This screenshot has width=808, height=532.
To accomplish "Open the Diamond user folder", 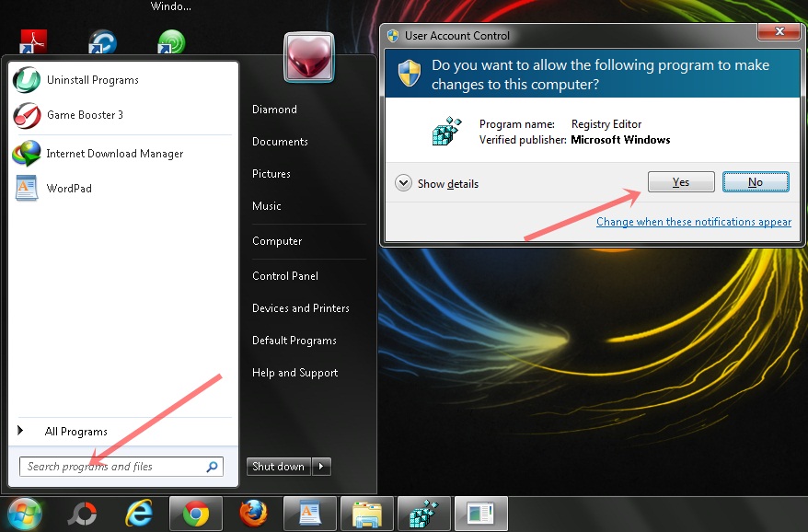I will click(x=274, y=110).
